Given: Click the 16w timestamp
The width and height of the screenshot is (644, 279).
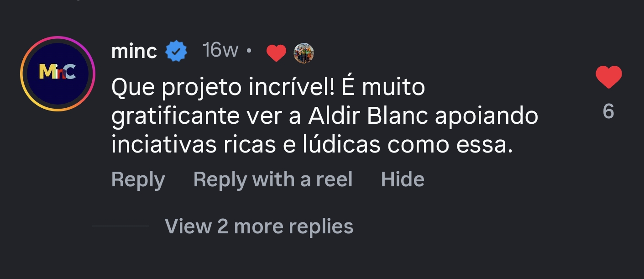Looking at the screenshot, I should (x=220, y=50).
